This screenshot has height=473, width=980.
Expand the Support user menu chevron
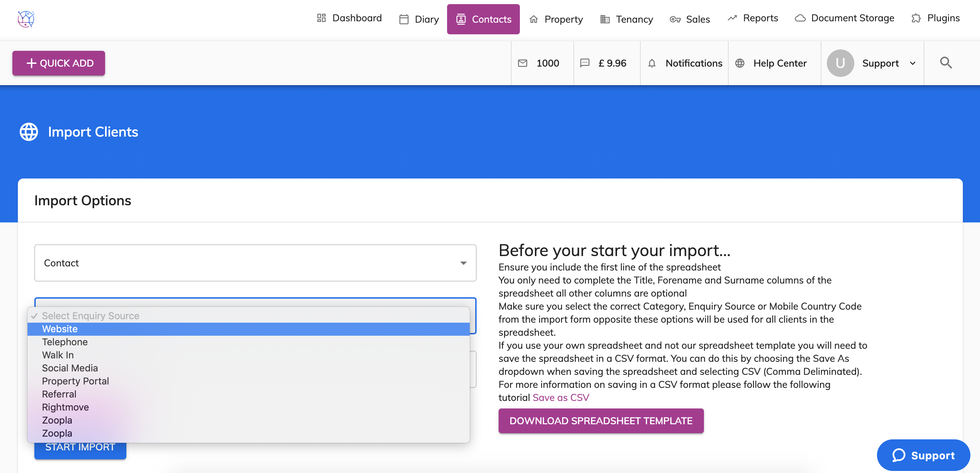pos(912,63)
